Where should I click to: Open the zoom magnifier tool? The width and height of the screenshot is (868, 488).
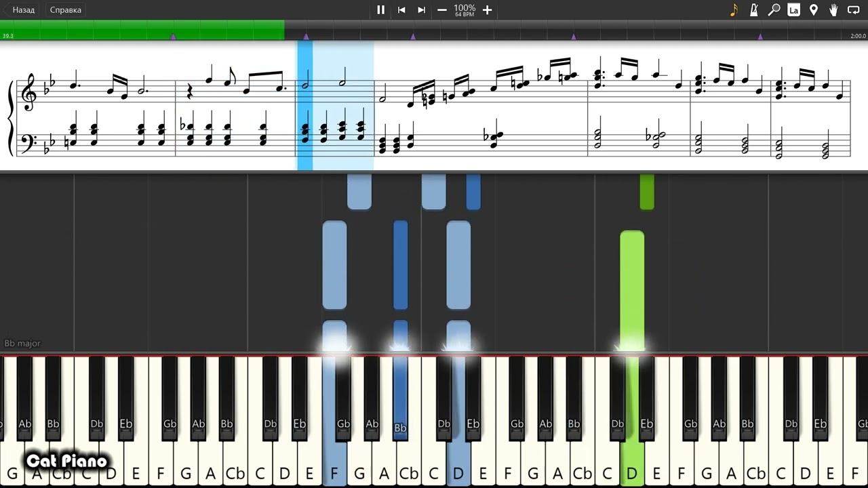[774, 9]
